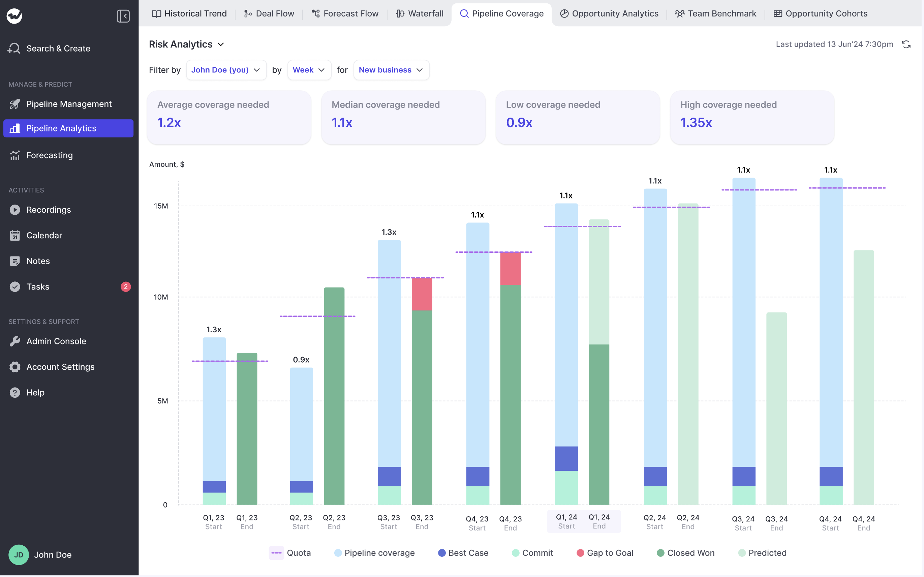Open the Forecasting page

click(68, 155)
